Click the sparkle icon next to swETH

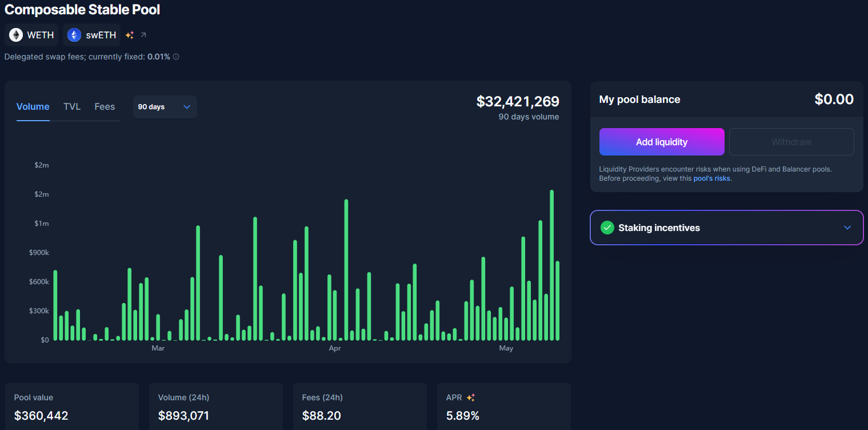click(x=130, y=35)
